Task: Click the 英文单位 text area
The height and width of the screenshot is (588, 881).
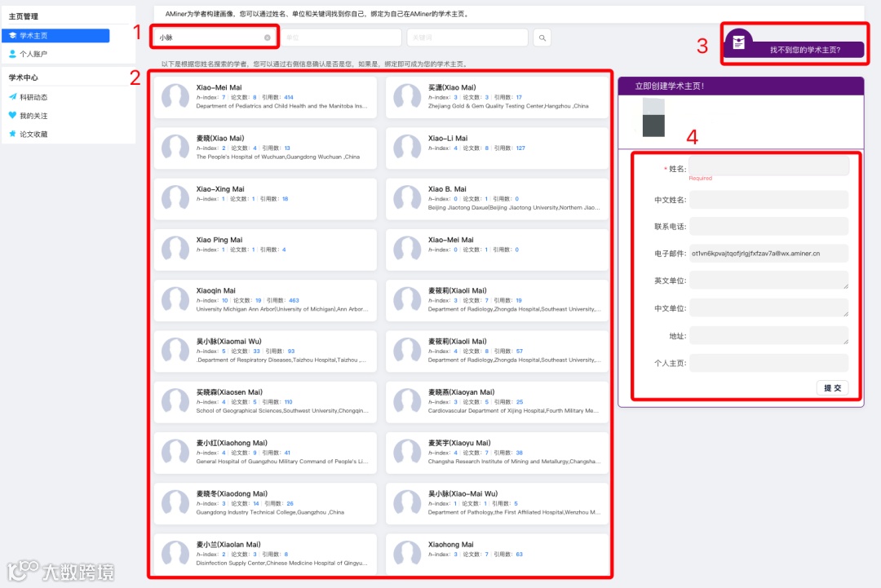Action: [768, 281]
